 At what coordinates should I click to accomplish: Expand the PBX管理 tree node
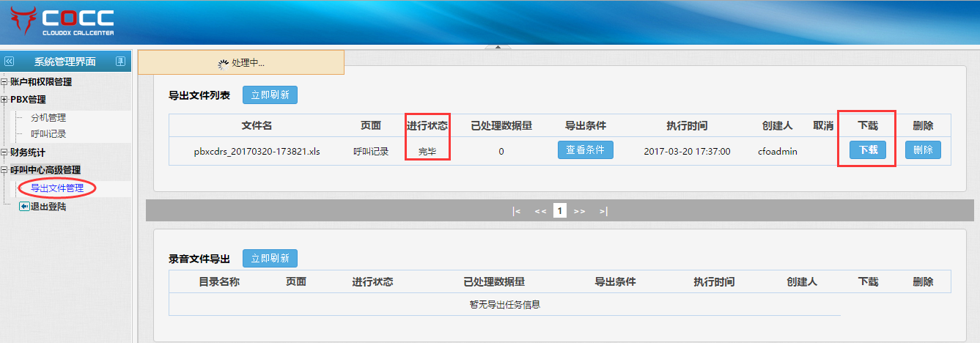tap(4, 100)
